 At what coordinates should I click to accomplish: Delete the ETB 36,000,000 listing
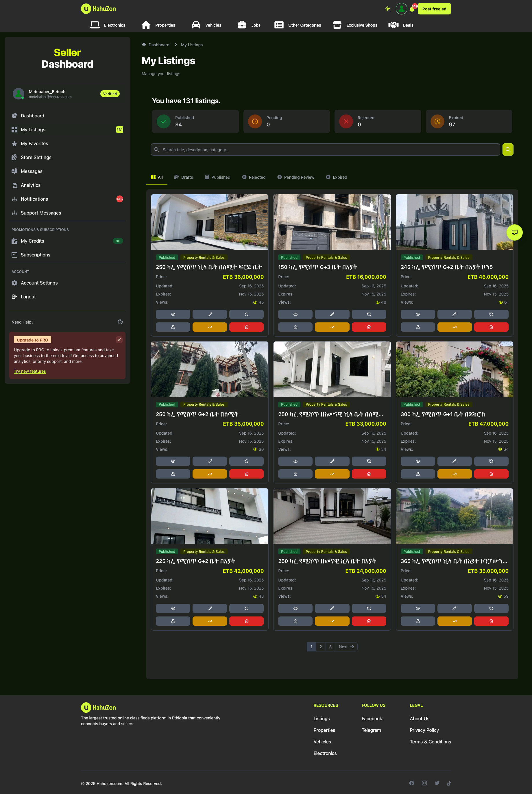point(246,327)
